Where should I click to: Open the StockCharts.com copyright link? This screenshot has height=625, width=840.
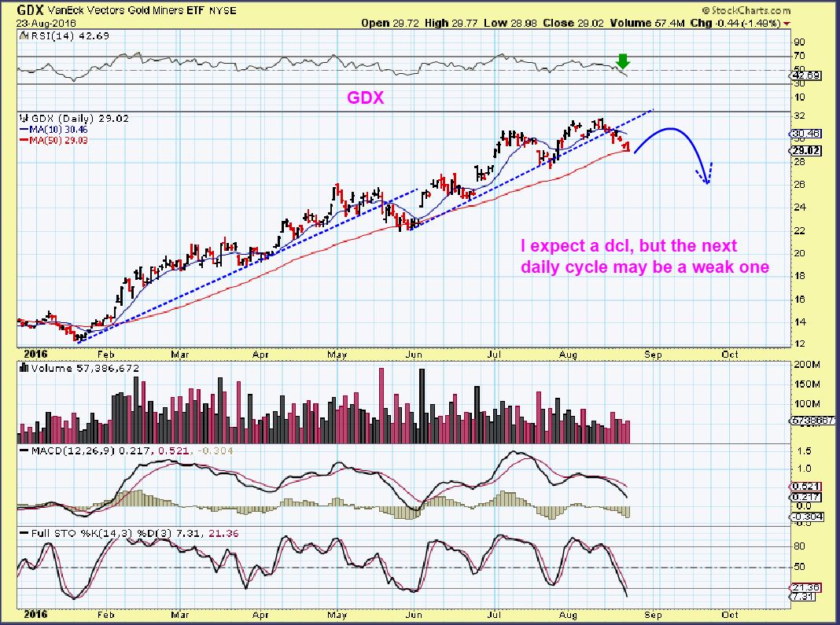point(746,10)
